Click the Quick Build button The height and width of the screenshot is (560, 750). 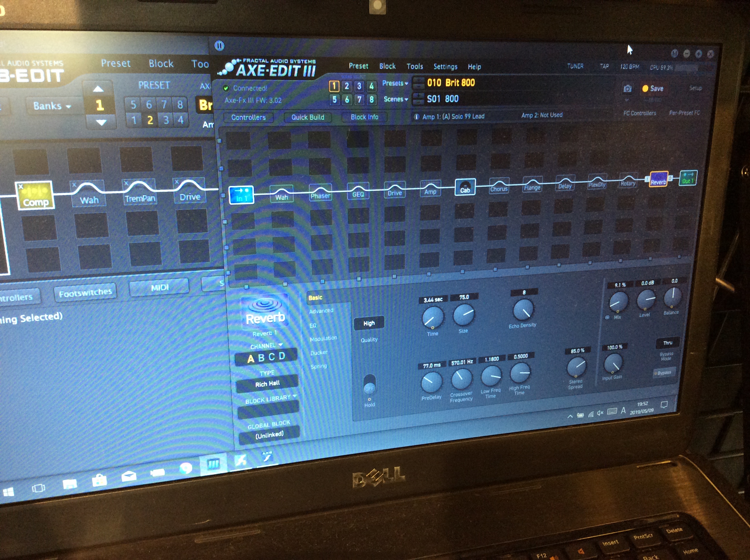pos(308,117)
